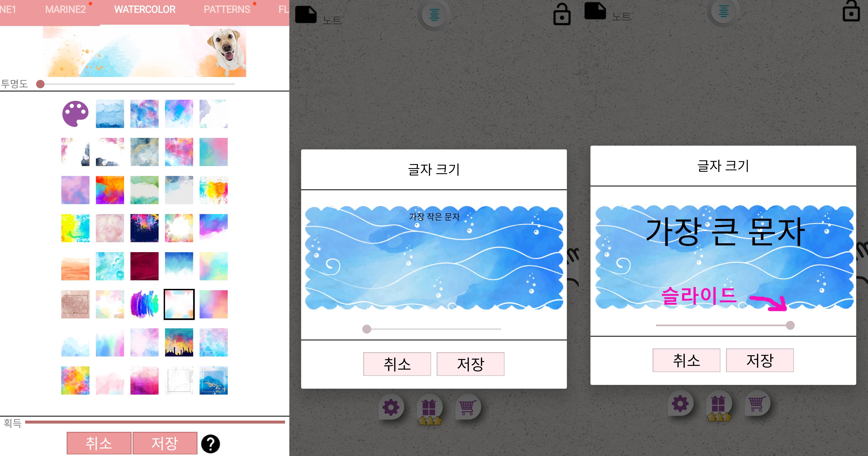Open the shopping cart in right panel

pyautogui.click(x=757, y=403)
